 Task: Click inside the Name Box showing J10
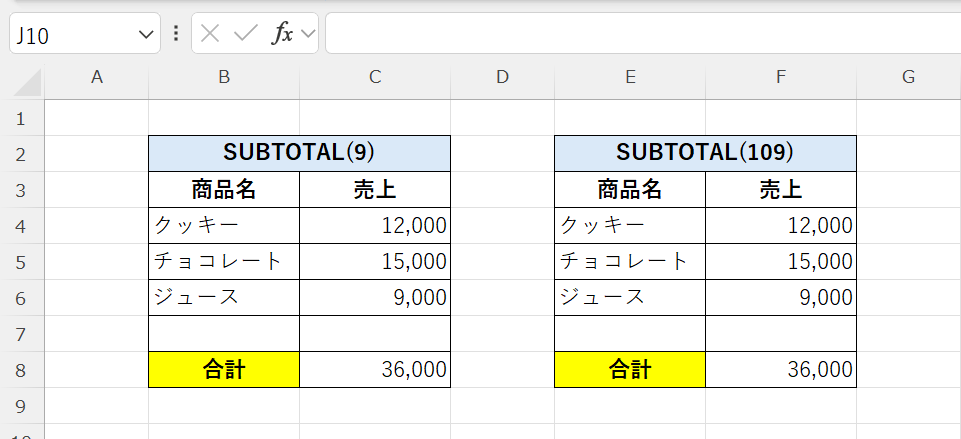point(70,35)
